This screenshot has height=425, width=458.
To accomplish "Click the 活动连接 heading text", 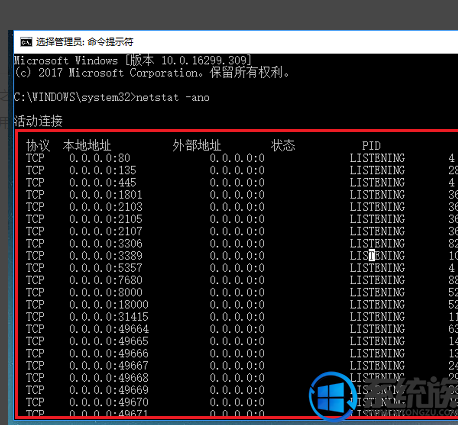I will coord(38,121).
